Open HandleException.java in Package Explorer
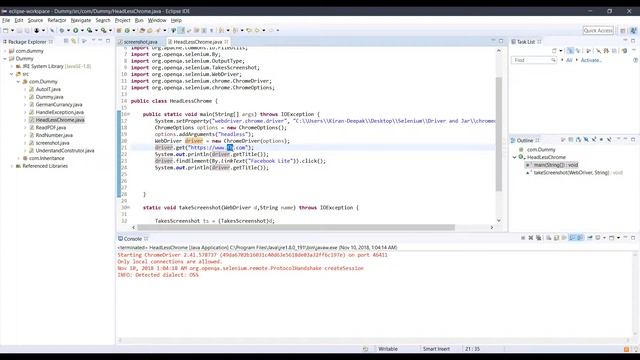 [60, 112]
